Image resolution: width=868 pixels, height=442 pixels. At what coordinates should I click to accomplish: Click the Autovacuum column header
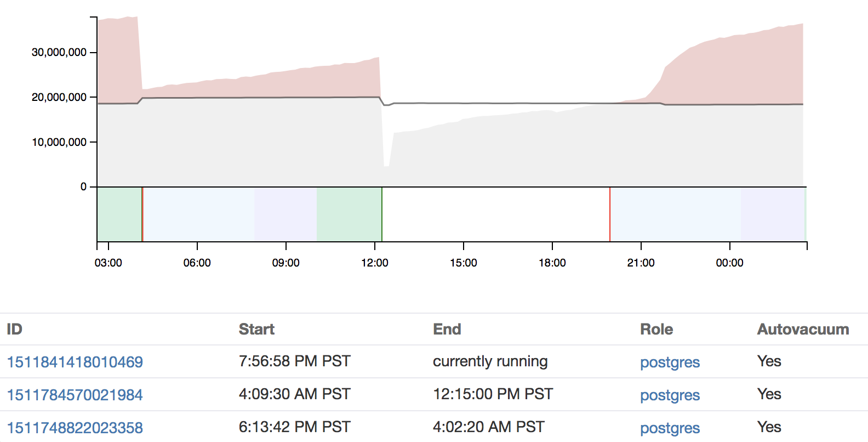(803, 329)
